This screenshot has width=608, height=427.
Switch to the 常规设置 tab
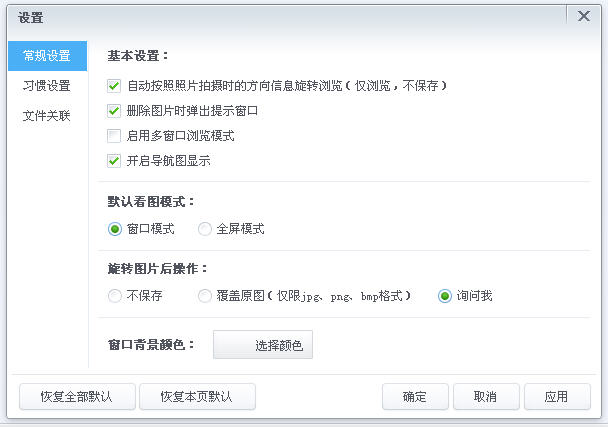point(47,56)
